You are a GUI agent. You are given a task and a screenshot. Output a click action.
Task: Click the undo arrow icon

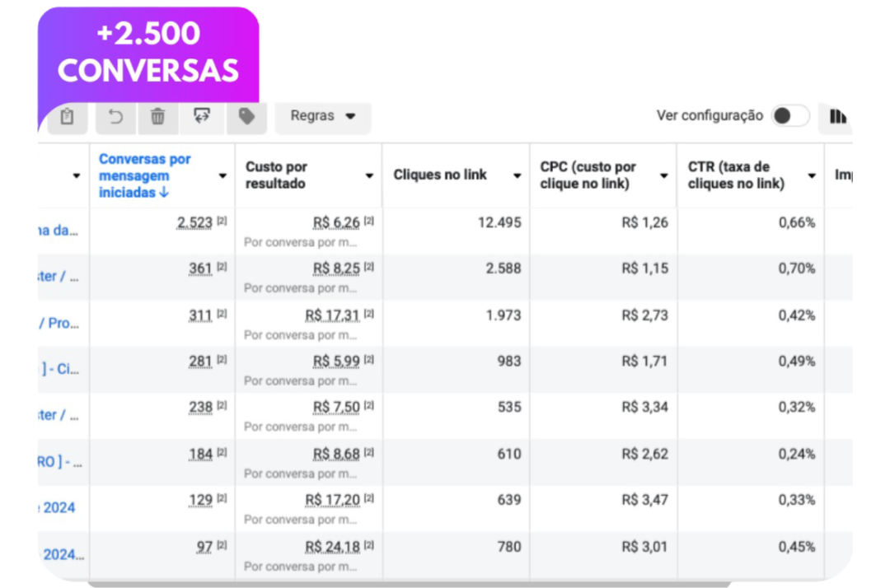pos(115,117)
